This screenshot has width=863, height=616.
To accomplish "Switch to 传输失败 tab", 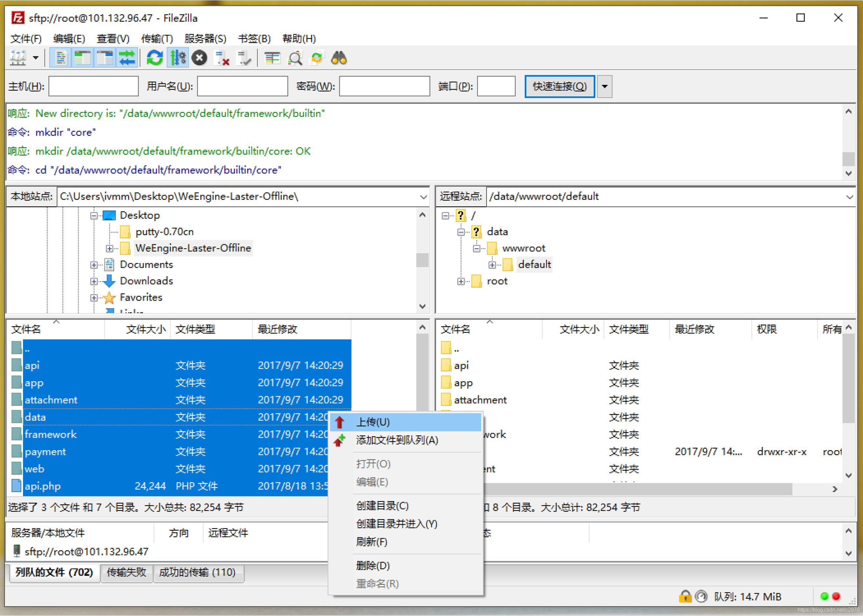I will point(126,572).
